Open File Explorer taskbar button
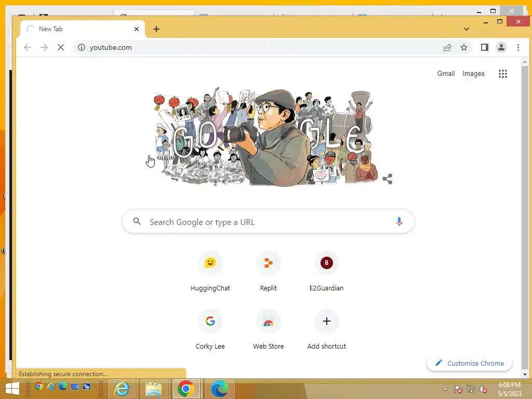The image size is (532, 399). tap(154, 389)
